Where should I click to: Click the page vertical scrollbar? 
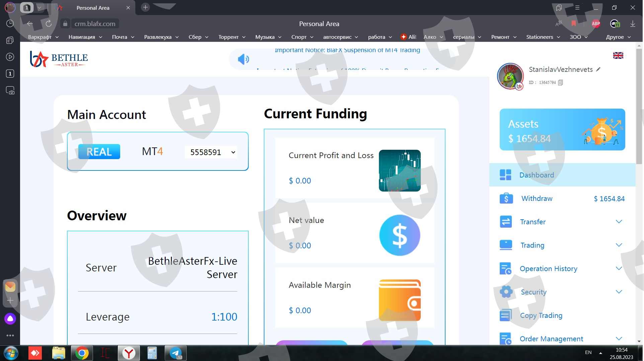pos(639,107)
